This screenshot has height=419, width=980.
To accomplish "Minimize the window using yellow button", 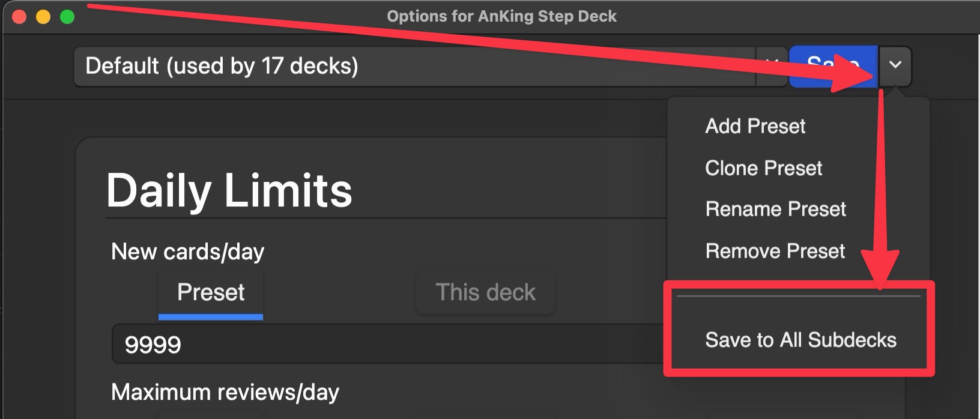I will [43, 16].
